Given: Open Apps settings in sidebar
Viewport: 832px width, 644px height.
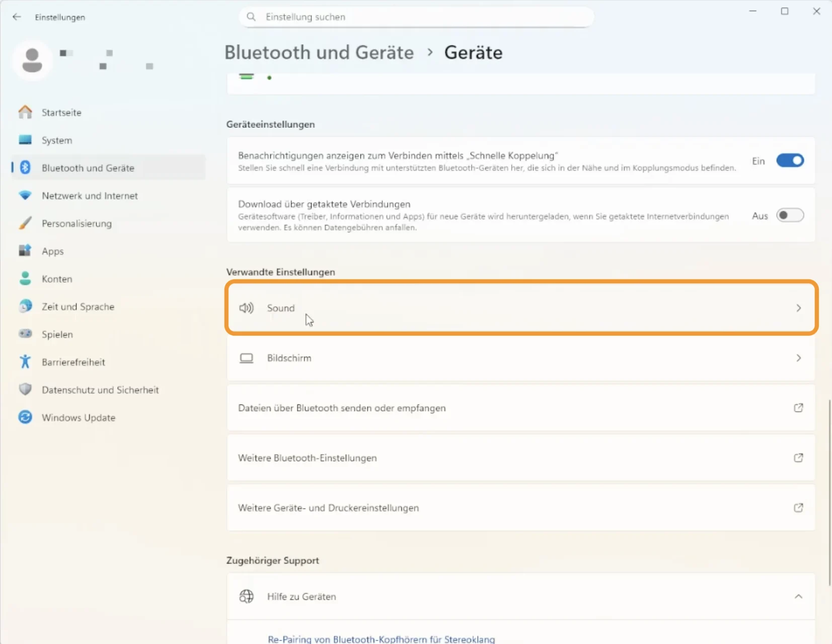Looking at the screenshot, I should [53, 251].
